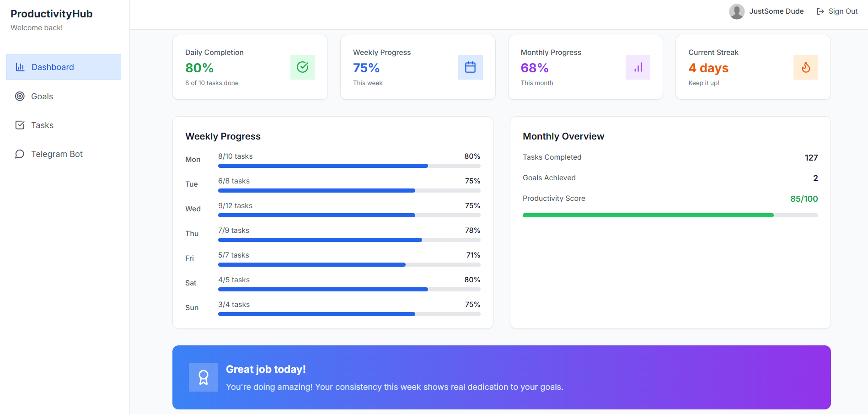Viewport: 868px width, 414px height.
Task: Click the Goals target icon
Action: (x=20, y=96)
